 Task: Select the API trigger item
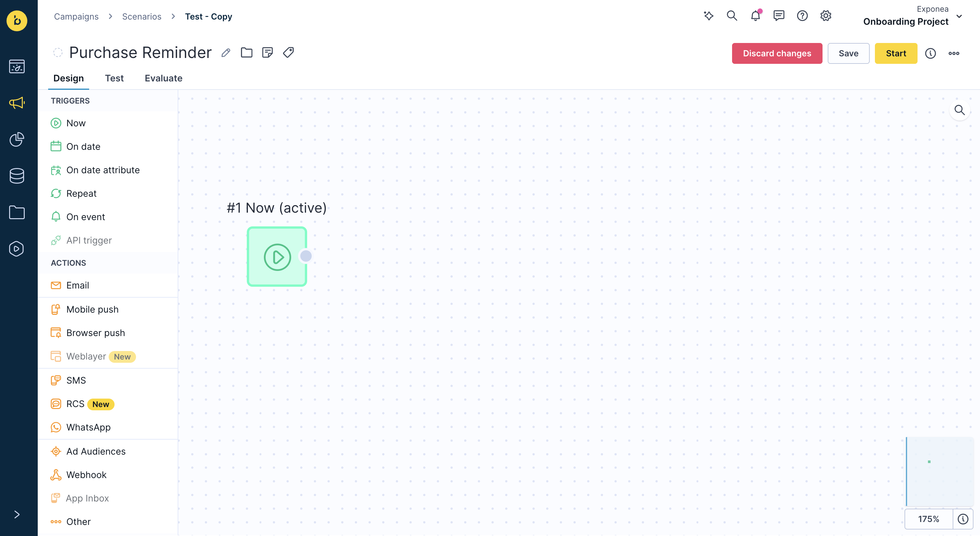(x=108, y=241)
